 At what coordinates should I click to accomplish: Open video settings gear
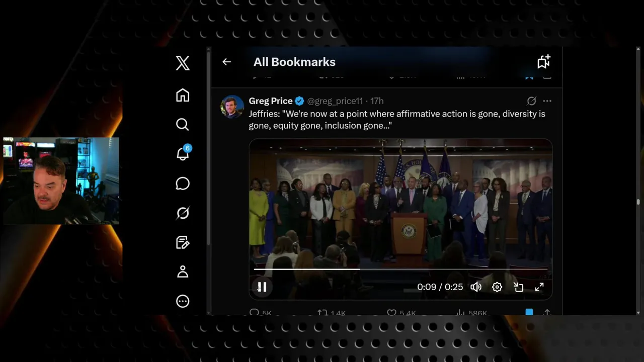coord(497,287)
